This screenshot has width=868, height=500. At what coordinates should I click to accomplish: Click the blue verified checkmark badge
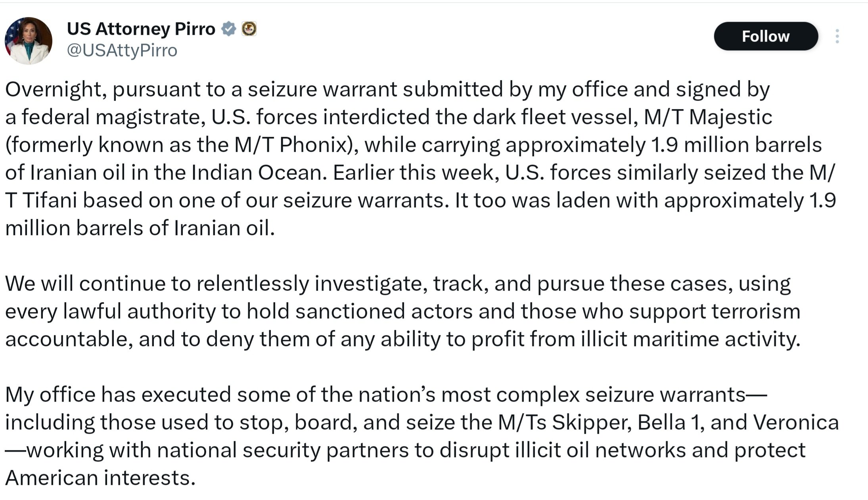(x=228, y=29)
